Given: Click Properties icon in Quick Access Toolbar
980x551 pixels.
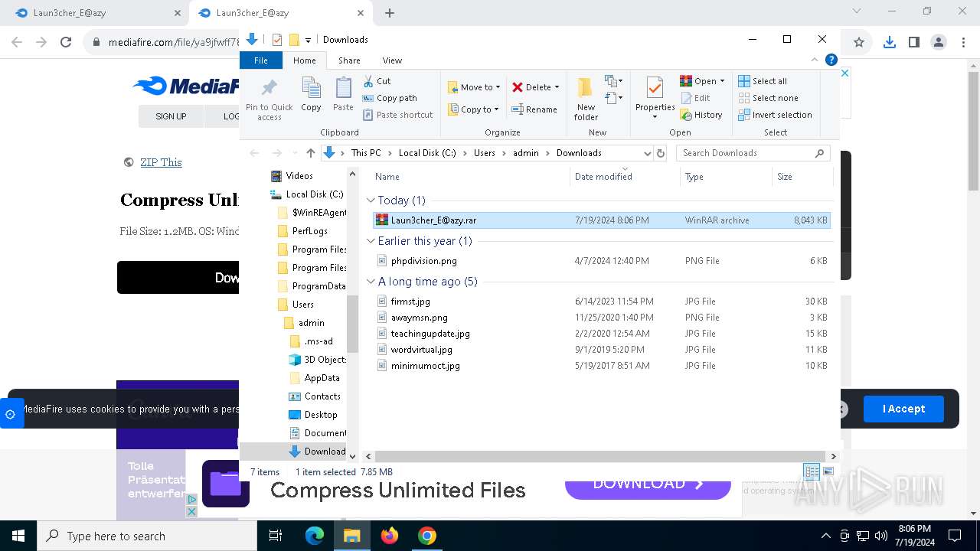Looking at the screenshot, I should click(277, 40).
